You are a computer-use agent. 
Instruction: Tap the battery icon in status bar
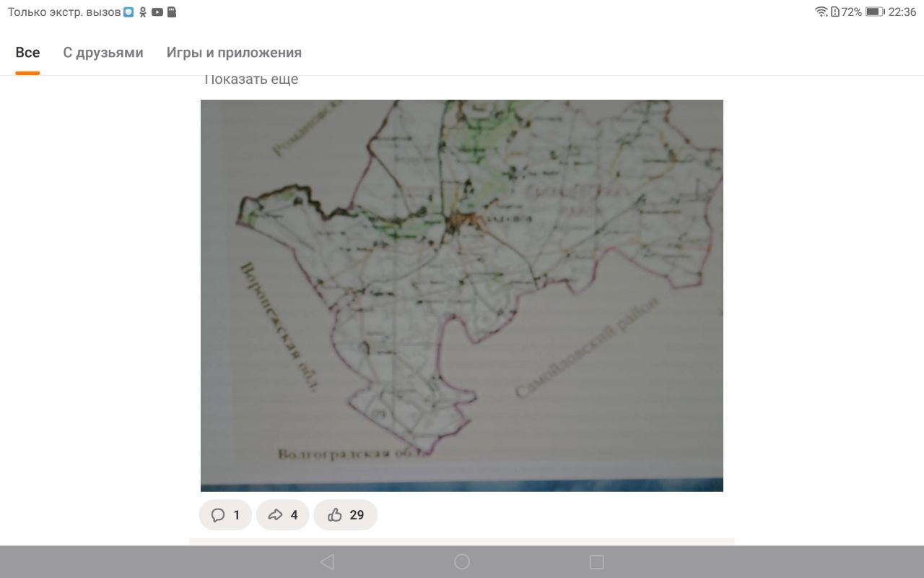click(x=874, y=12)
